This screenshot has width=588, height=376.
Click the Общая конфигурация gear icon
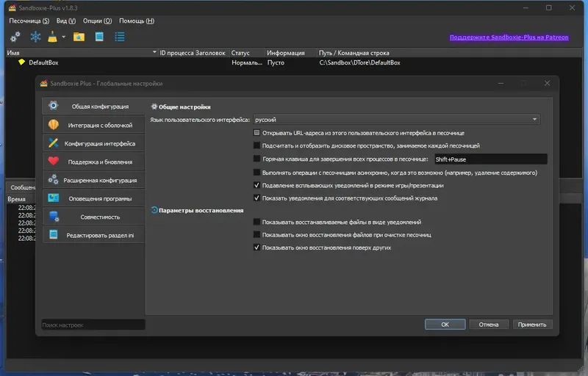tap(53, 106)
